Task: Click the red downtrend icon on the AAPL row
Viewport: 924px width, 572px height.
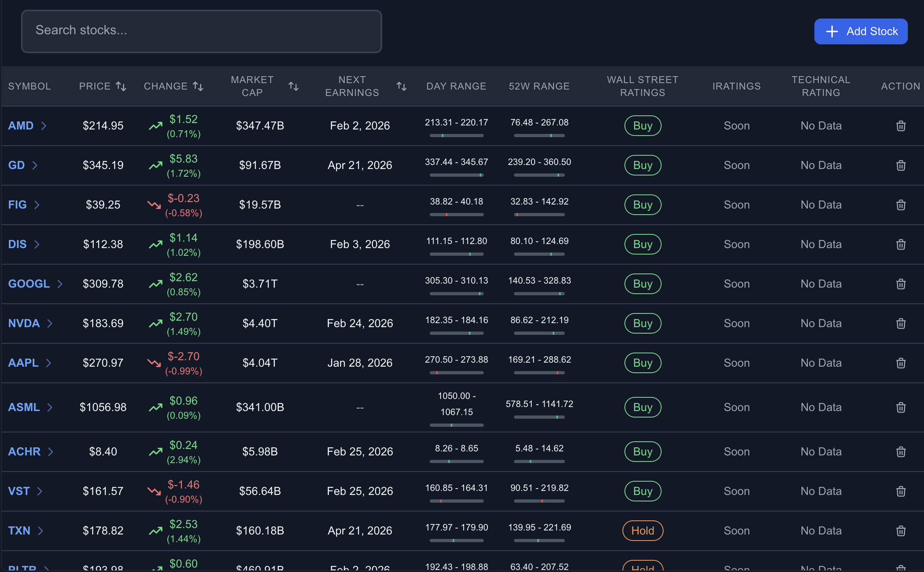Action: click(x=154, y=363)
